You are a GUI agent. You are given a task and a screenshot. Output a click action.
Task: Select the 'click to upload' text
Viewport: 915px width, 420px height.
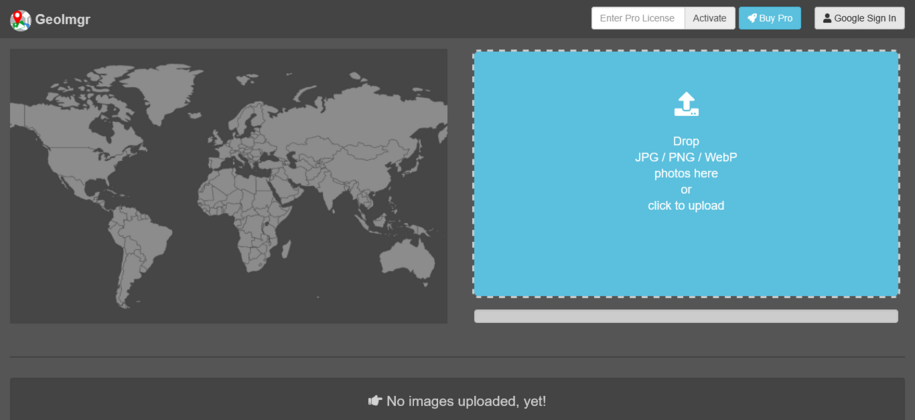point(686,205)
